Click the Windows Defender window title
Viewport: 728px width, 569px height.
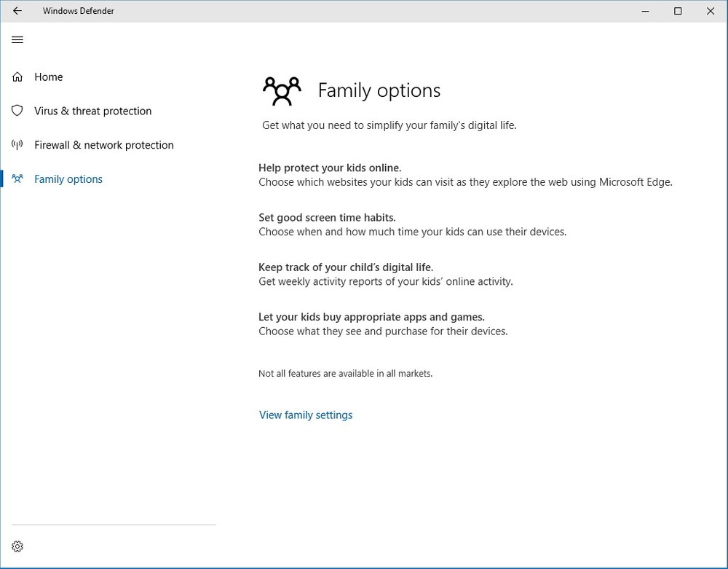pyautogui.click(x=79, y=11)
